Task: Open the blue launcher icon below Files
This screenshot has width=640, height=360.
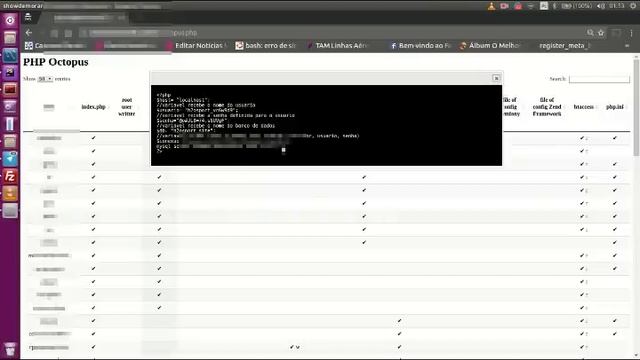Action: (10, 55)
